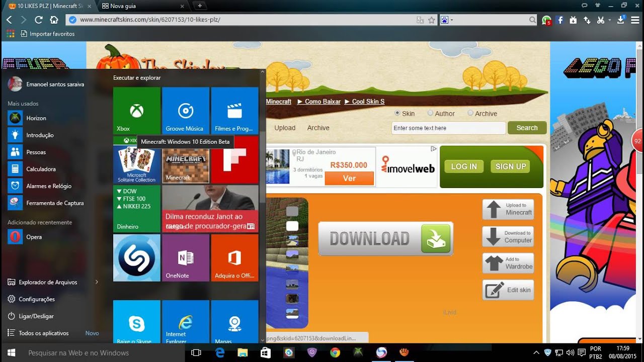This screenshot has width=644, height=362.
Task: Click the Edit skin button
Action: (x=508, y=290)
